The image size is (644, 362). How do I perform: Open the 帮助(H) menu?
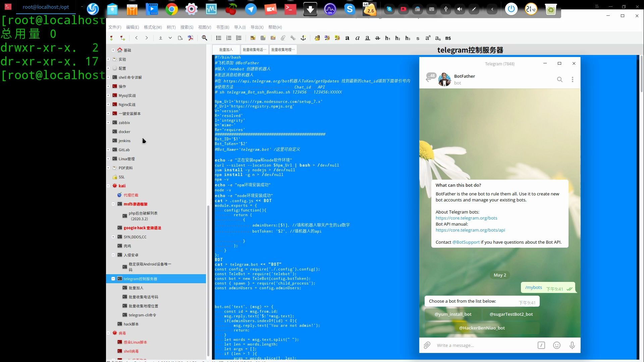tap(275, 27)
